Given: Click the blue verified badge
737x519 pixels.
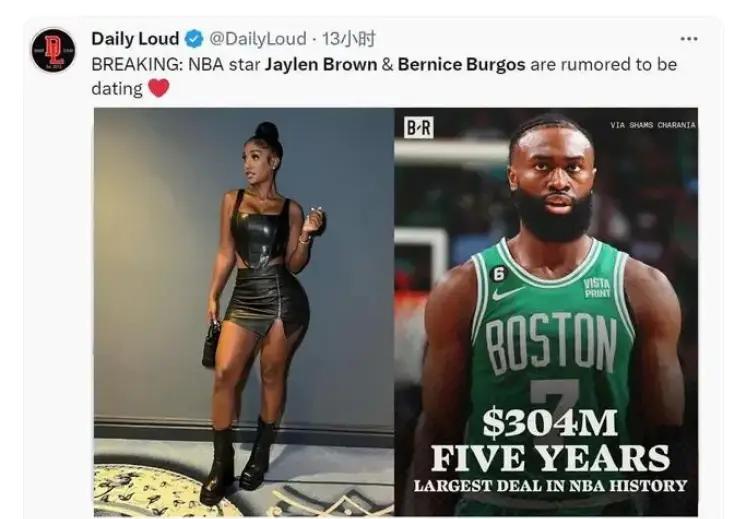Looking at the screenshot, I should (x=194, y=39).
